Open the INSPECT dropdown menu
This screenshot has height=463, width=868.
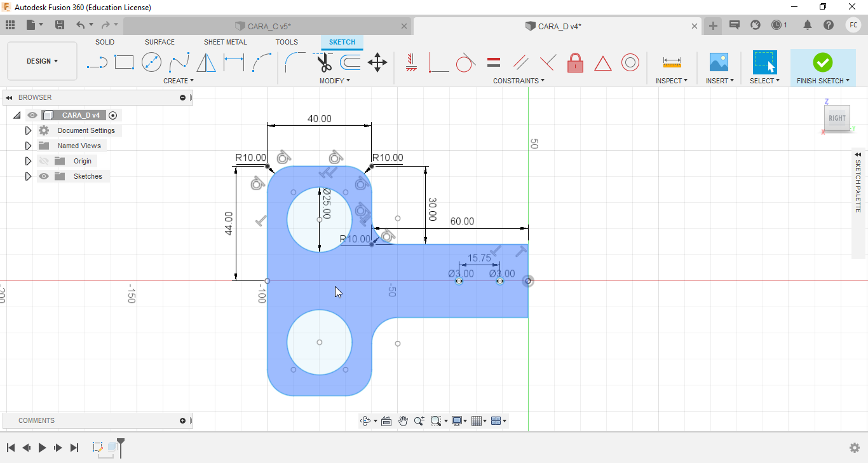pyautogui.click(x=672, y=81)
